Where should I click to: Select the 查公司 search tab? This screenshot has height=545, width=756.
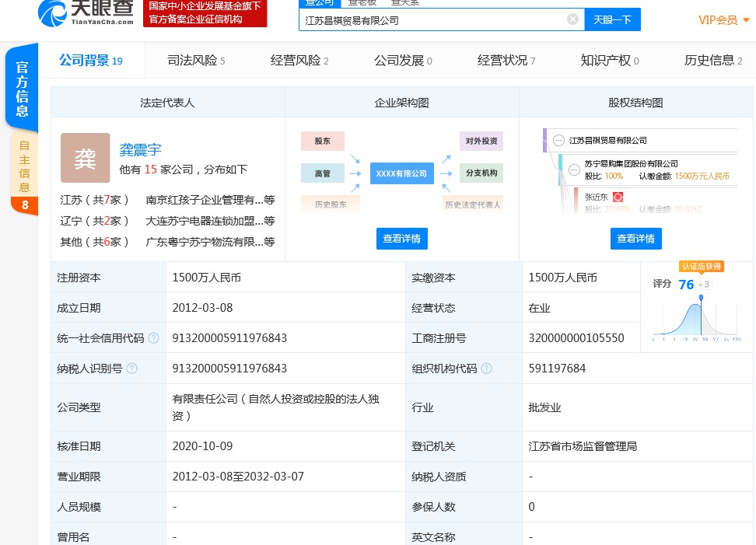pyautogui.click(x=320, y=3)
